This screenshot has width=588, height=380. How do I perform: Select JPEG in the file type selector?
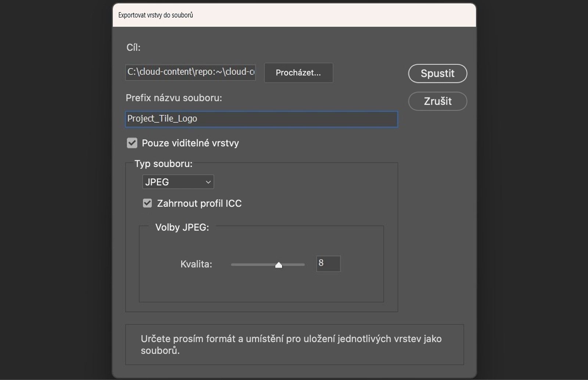(x=178, y=181)
